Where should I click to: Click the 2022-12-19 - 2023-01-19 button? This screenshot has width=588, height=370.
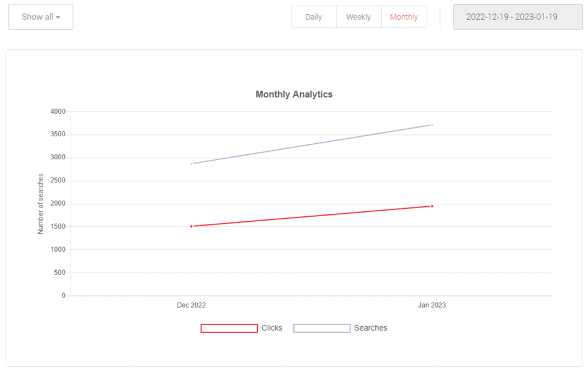[517, 17]
